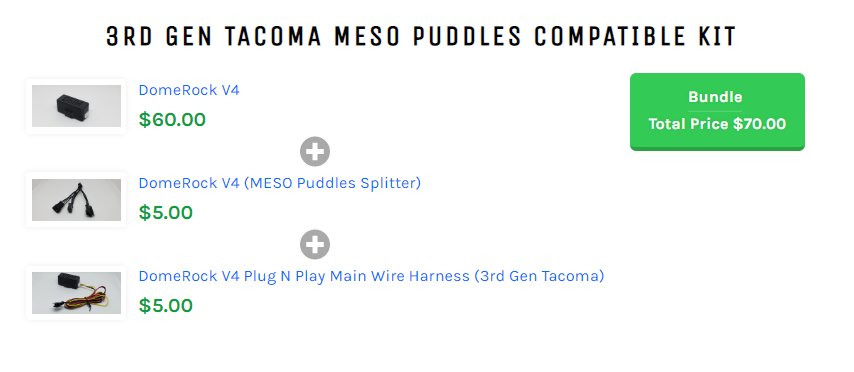Click the (MESO Puddles Splitter) text in the link
854x372 pixels.
332,183
